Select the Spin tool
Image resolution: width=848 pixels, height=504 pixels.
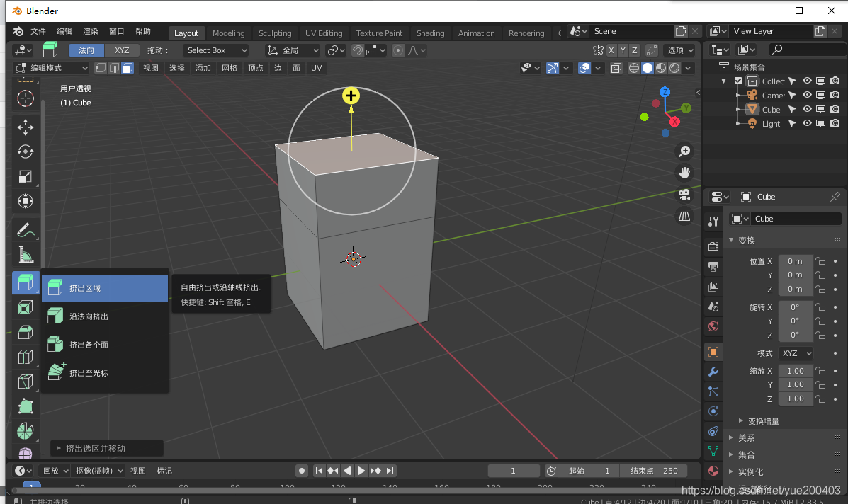point(26,431)
